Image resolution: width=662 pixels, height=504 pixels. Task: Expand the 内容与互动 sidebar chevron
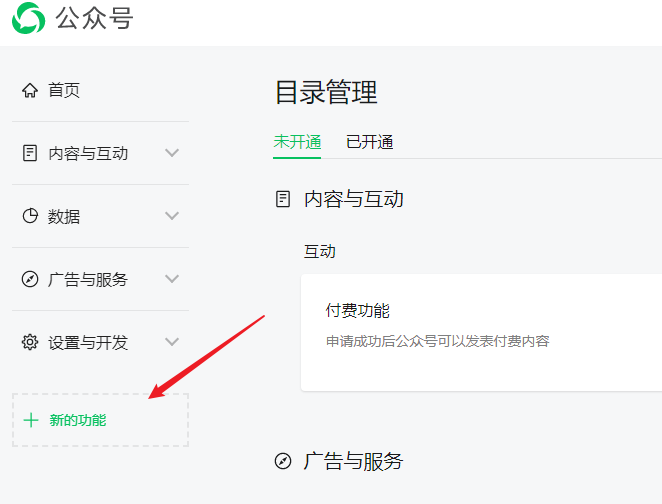coord(172,153)
